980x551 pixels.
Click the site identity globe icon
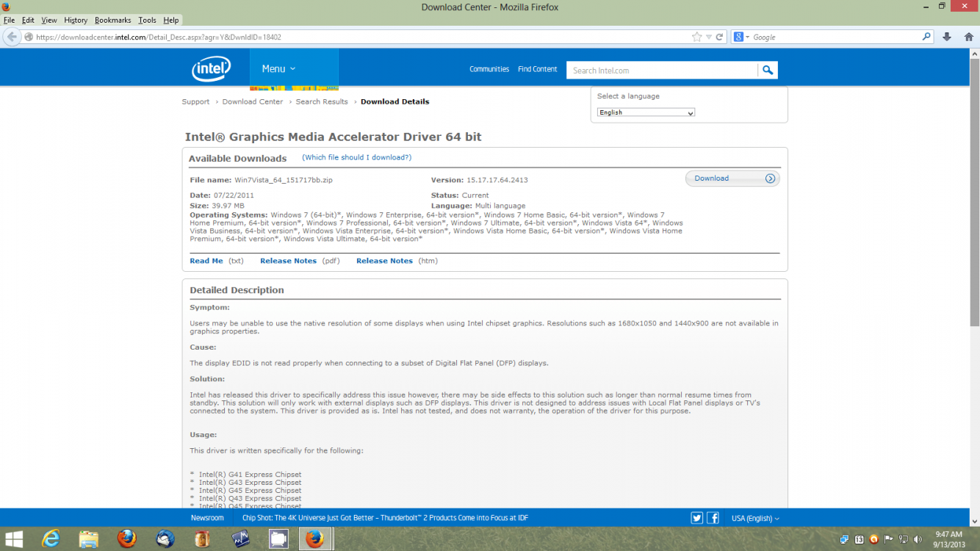click(x=29, y=37)
